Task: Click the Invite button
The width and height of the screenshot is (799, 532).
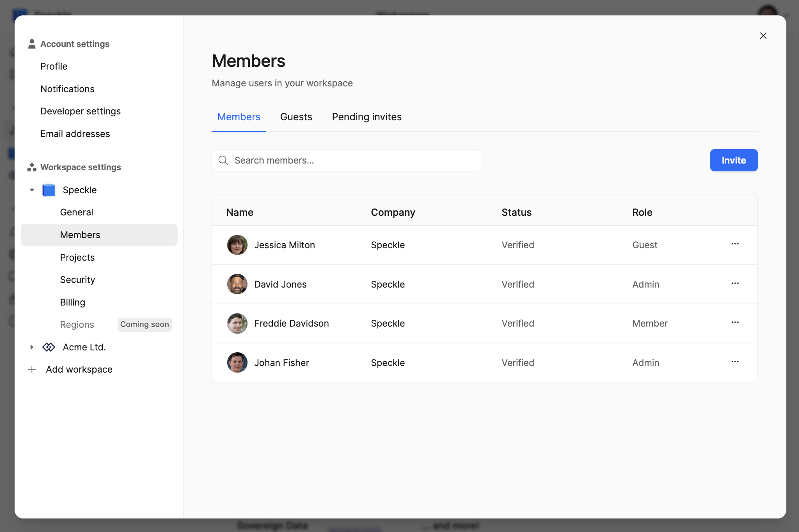Action: pos(733,160)
